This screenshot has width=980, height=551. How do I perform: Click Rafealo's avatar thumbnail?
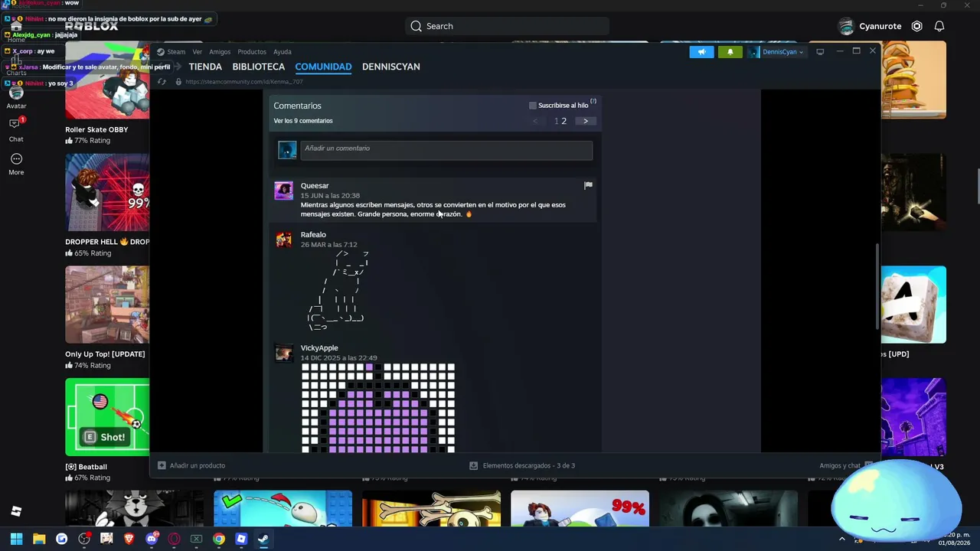pos(284,240)
